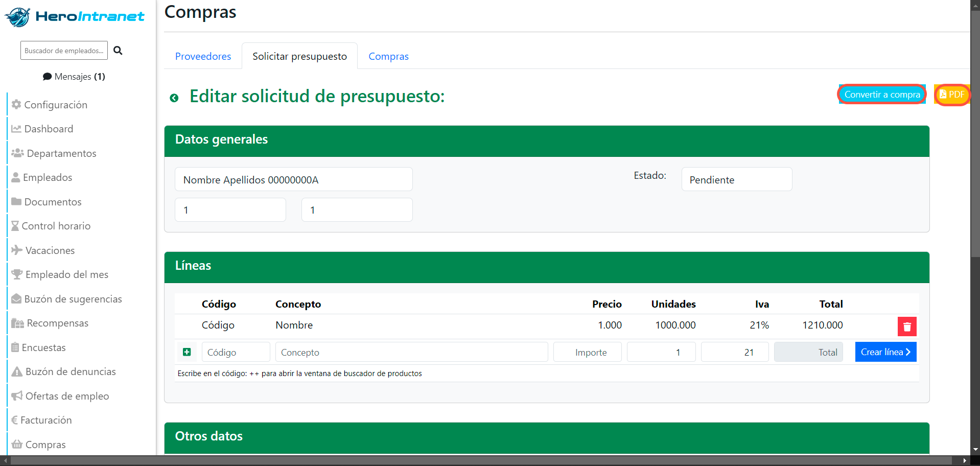Delete the line with red trash icon

[907, 327]
